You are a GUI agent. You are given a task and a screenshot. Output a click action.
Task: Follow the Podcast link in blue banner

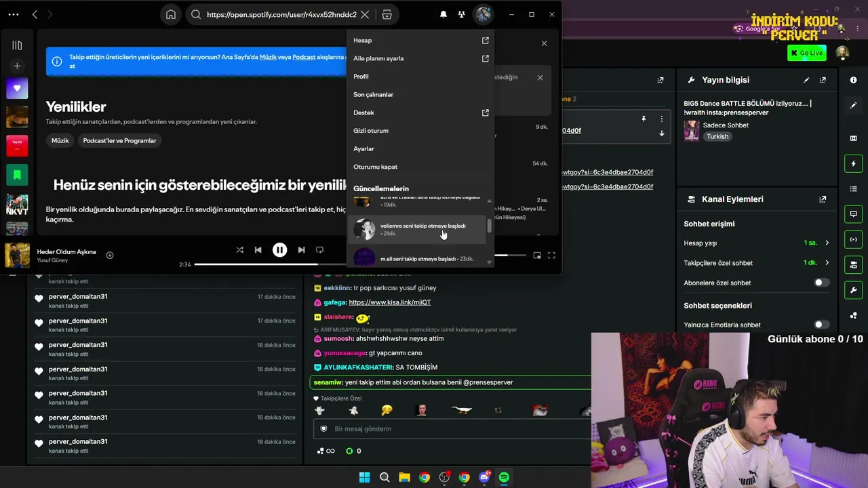304,57
